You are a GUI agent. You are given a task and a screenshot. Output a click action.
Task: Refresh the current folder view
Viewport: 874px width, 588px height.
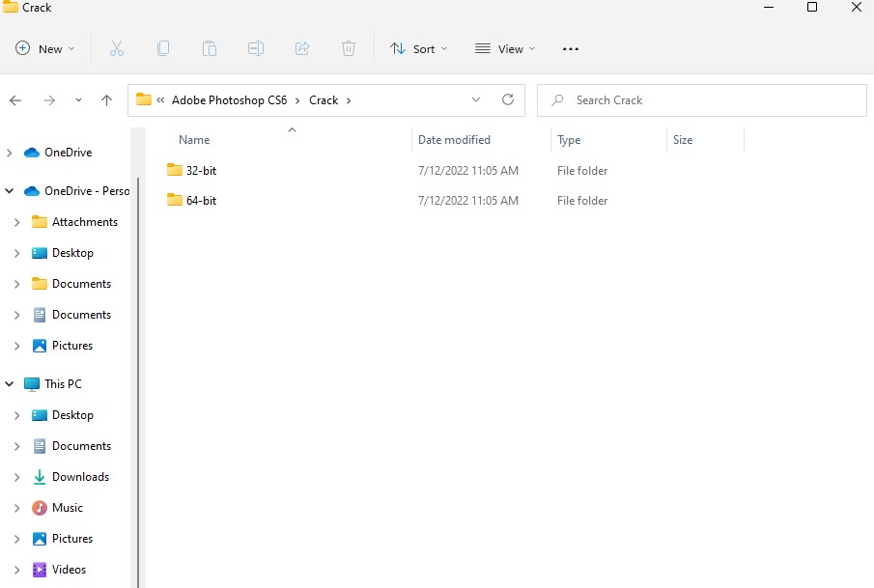click(508, 99)
